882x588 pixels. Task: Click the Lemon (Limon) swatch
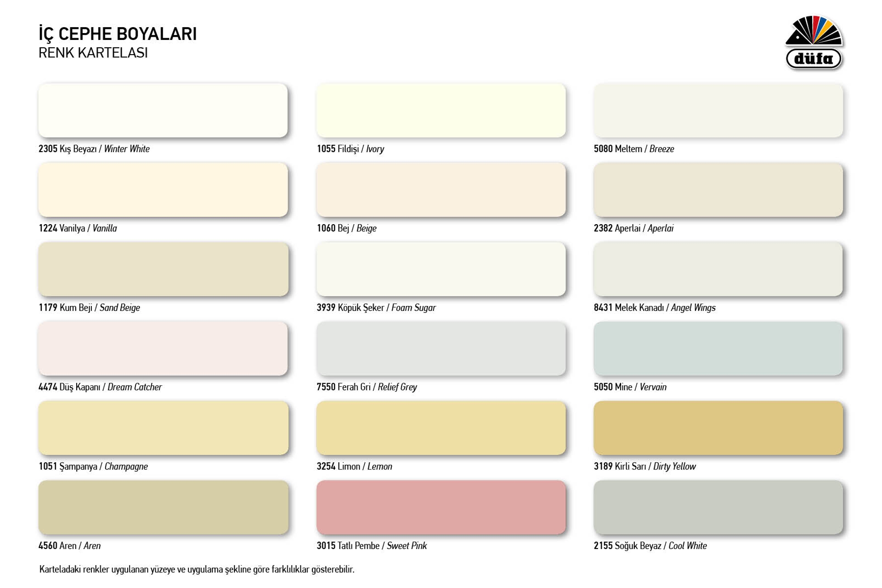(441, 428)
